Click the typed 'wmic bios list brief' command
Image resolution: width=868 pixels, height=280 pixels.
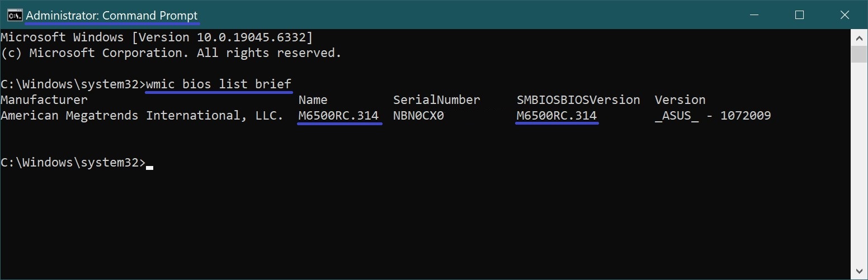pos(219,84)
